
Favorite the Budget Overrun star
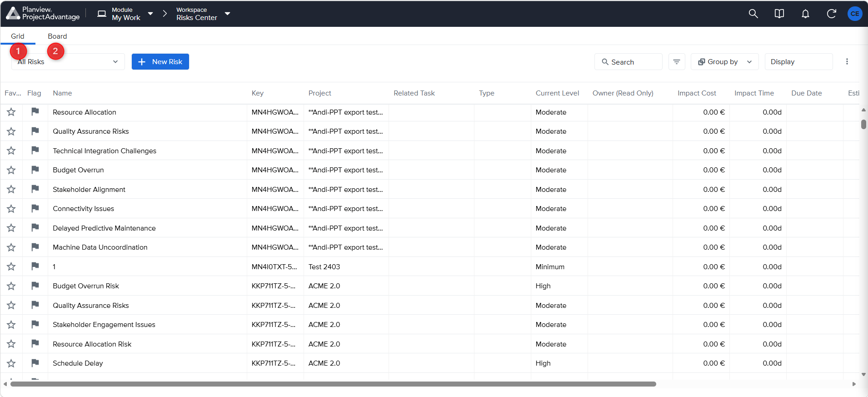click(11, 170)
